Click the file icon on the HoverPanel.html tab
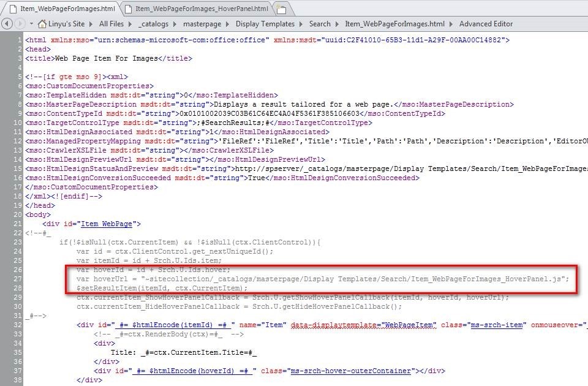The height and width of the screenshot is (386, 588). pos(128,9)
